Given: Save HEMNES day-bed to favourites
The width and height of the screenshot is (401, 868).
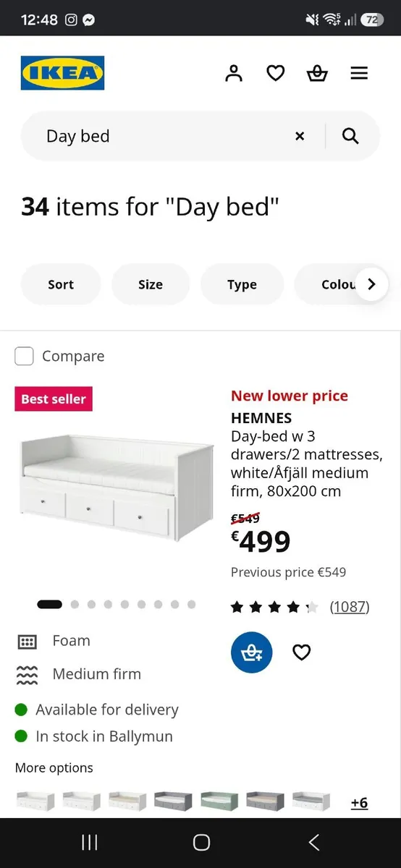Looking at the screenshot, I should (302, 652).
